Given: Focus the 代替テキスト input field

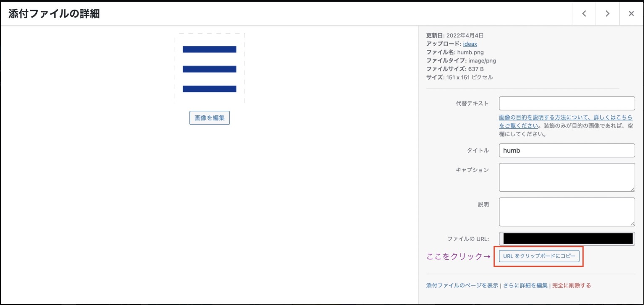Looking at the screenshot, I should [x=567, y=103].
